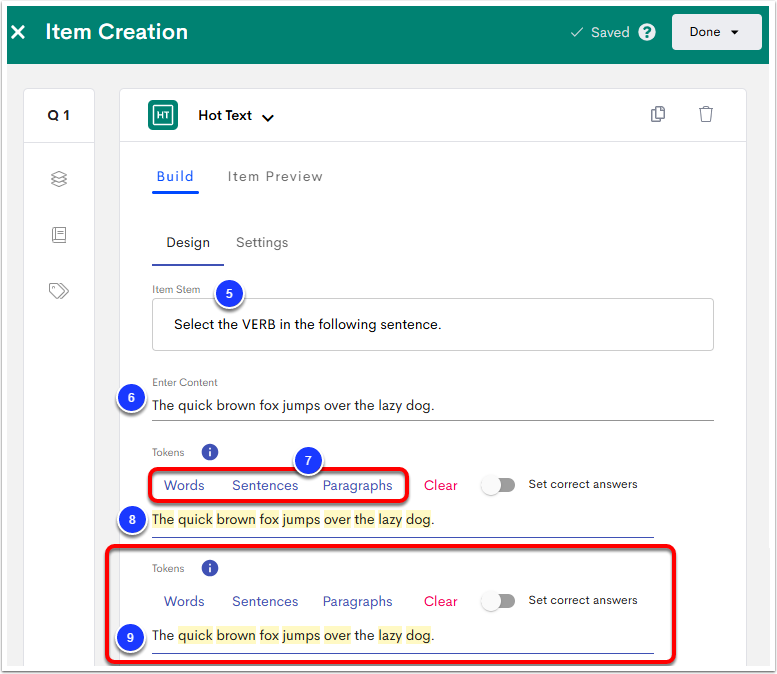The height and width of the screenshot is (674, 777).
Task: Delete the item with trash icon
Action: pos(706,114)
